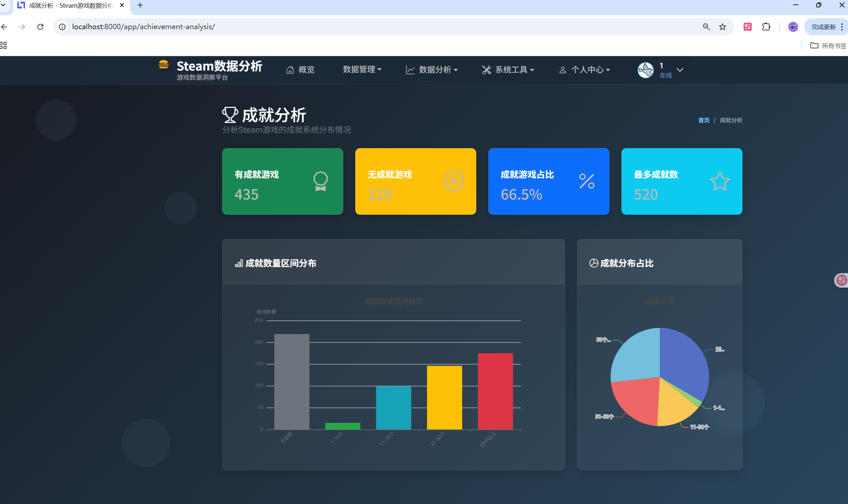Open the extensions puzzle icon
The height and width of the screenshot is (504, 848).
pos(766,27)
